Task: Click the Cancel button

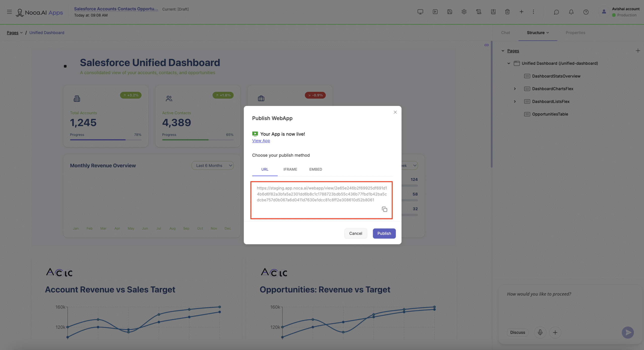Action: (x=355, y=233)
